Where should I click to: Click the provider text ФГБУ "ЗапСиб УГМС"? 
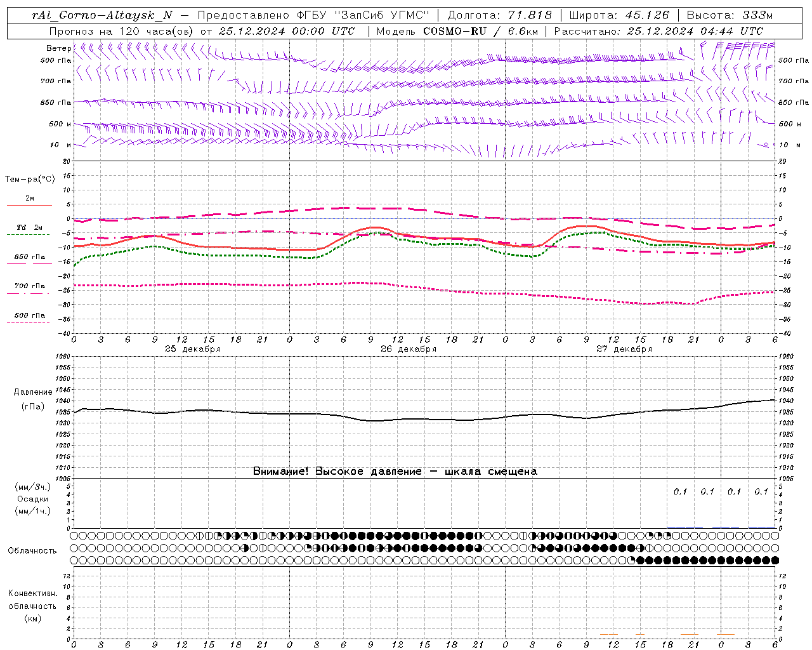(363, 15)
